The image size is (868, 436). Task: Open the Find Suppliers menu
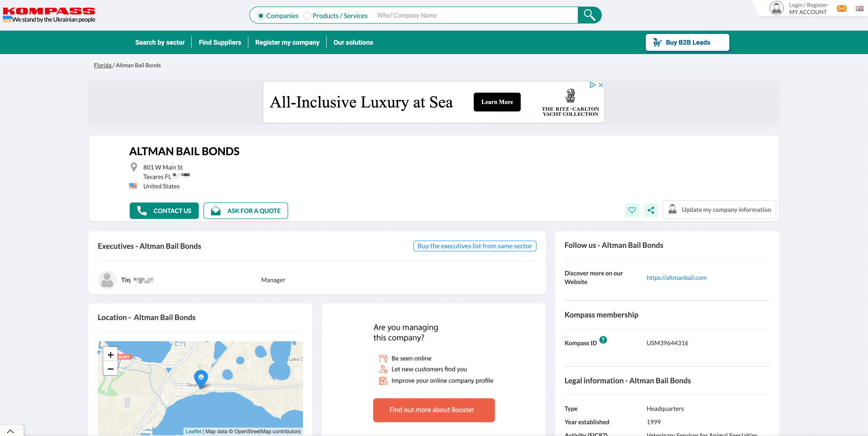point(220,43)
